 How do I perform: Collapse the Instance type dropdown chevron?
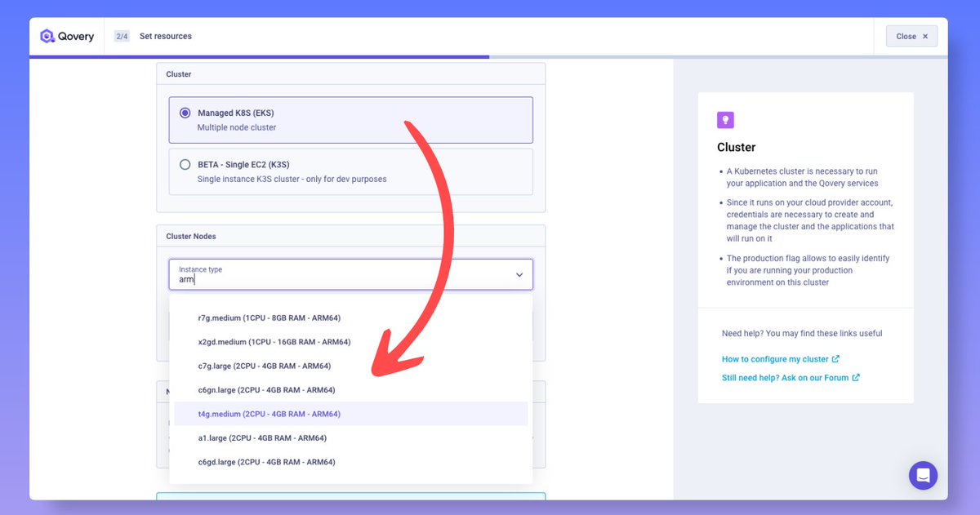tap(519, 275)
